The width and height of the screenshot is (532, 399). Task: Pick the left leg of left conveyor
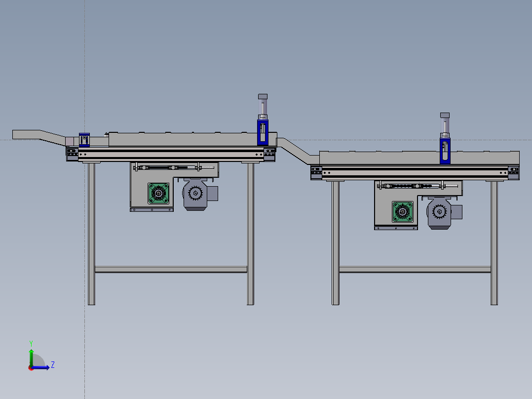[91, 234]
